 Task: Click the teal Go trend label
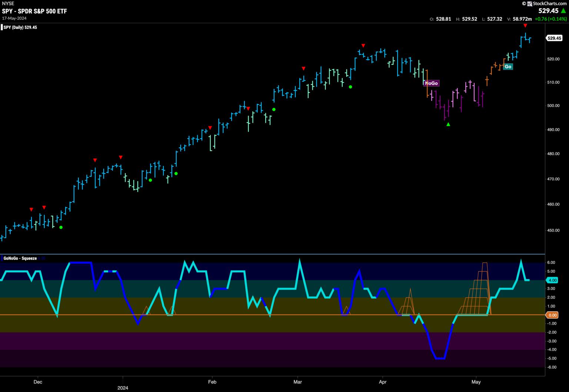pyautogui.click(x=508, y=67)
